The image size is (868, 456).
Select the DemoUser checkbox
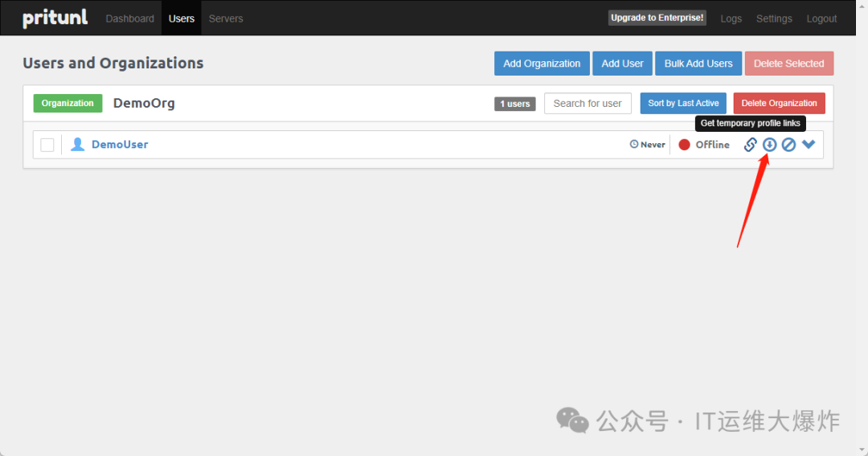[x=47, y=145]
